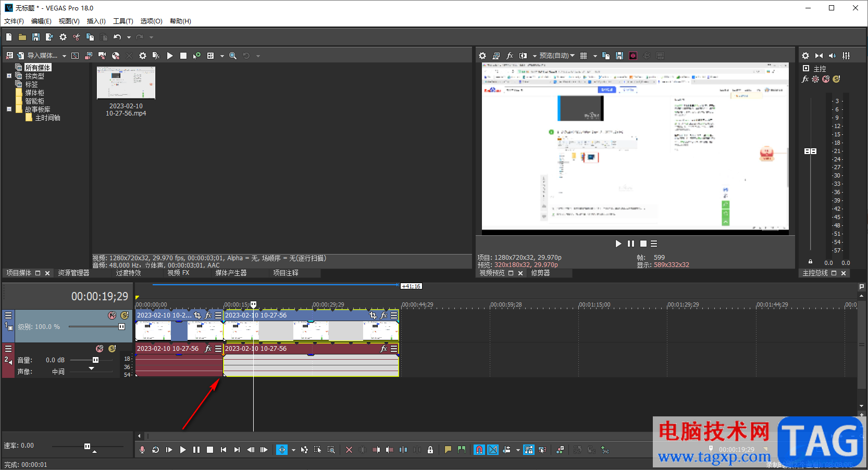
Task: Collapse the 故事板库 tree node
Action: [9, 109]
